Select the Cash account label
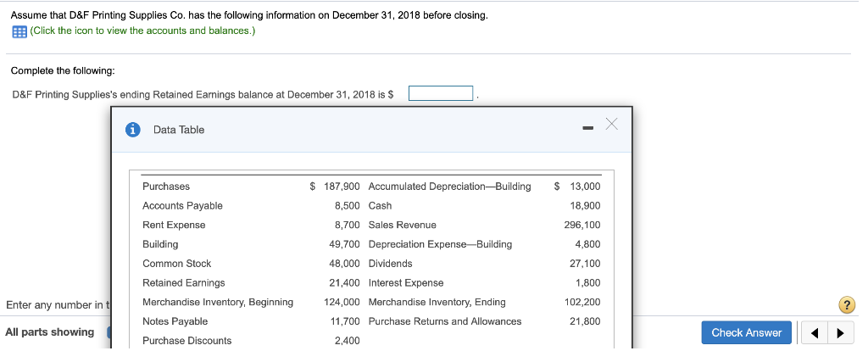 [x=380, y=206]
